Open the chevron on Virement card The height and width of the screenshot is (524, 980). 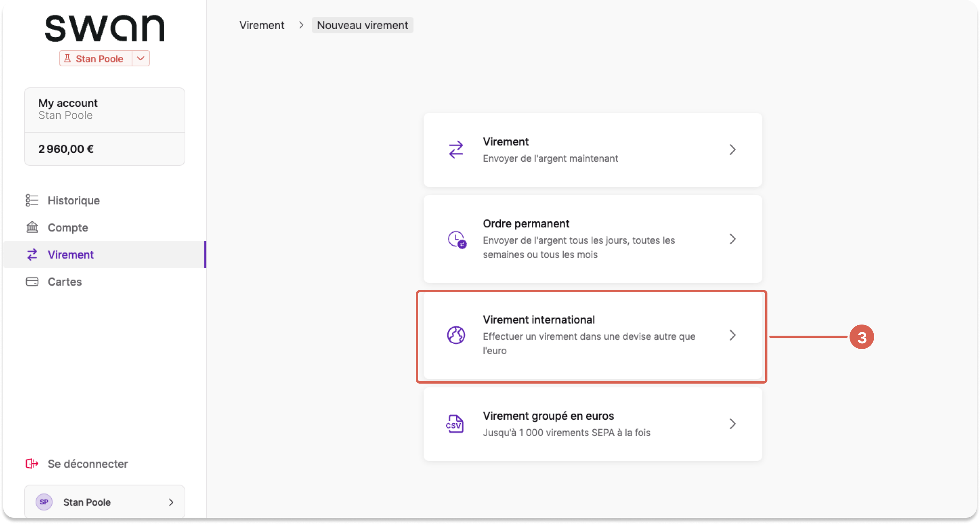tap(732, 150)
